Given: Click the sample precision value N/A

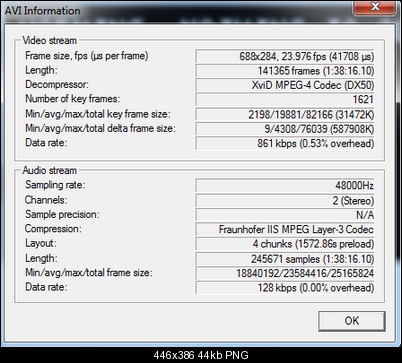Looking at the screenshot, I should pyautogui.click(x=285, y=215).
